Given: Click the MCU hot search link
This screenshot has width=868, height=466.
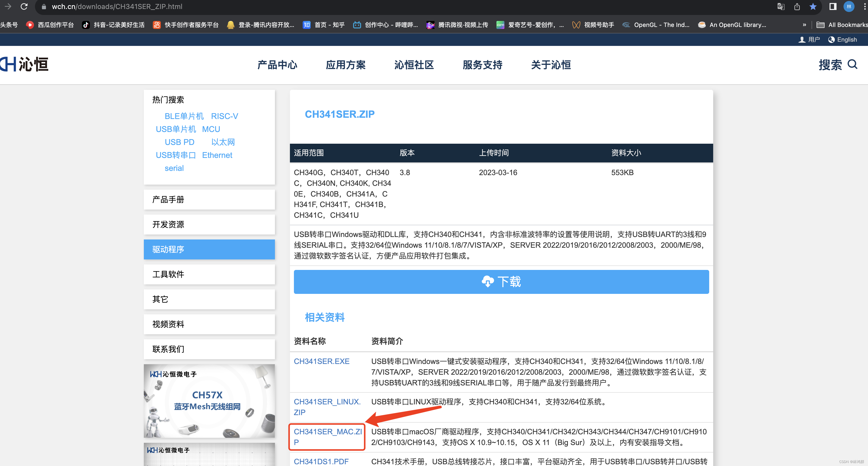Looking at the screenshot, I should pos(211,129).
